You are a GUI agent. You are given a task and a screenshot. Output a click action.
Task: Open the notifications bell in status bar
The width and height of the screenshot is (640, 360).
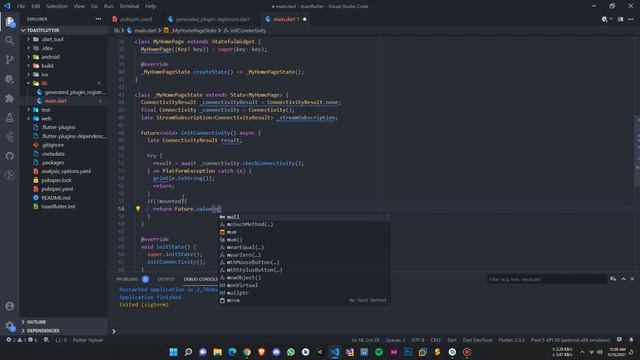[x=631, y=340]
